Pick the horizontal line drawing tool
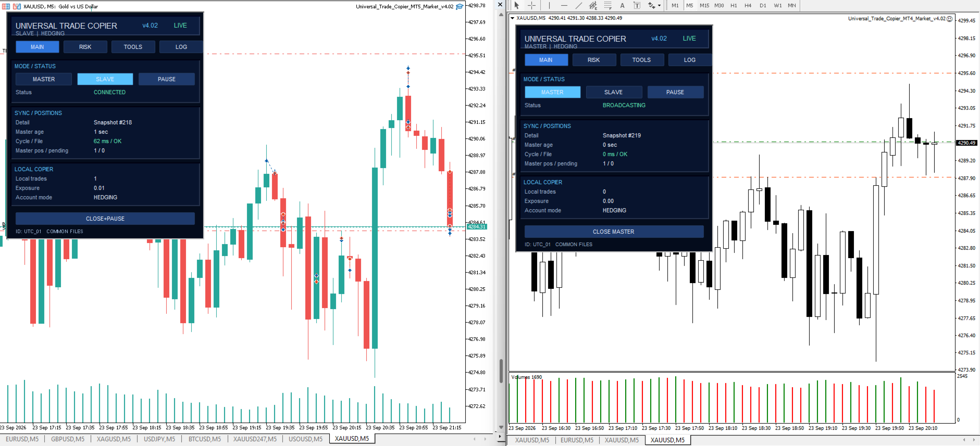This screenshot has height=446, width=980. (564, 5)
